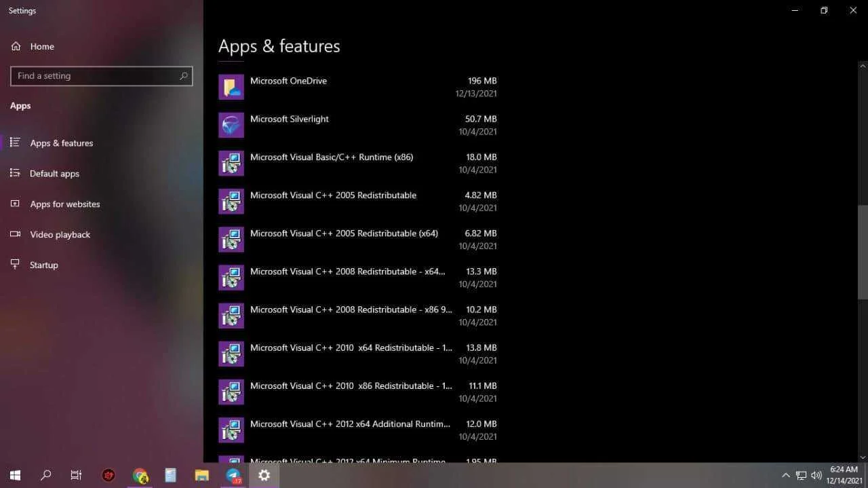Select Microsoft Visual Basic/C++ Runtime (x86) name

[332, 157]
